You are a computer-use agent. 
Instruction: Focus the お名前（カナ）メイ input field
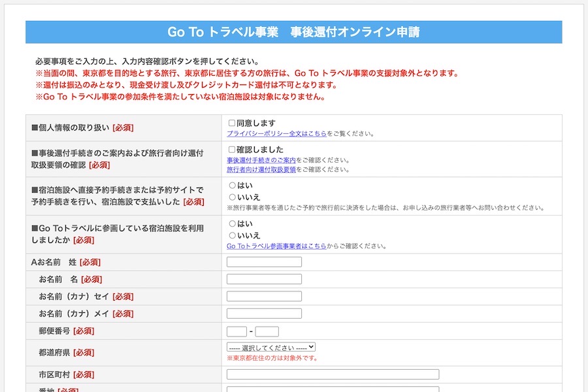pos(264,314)
